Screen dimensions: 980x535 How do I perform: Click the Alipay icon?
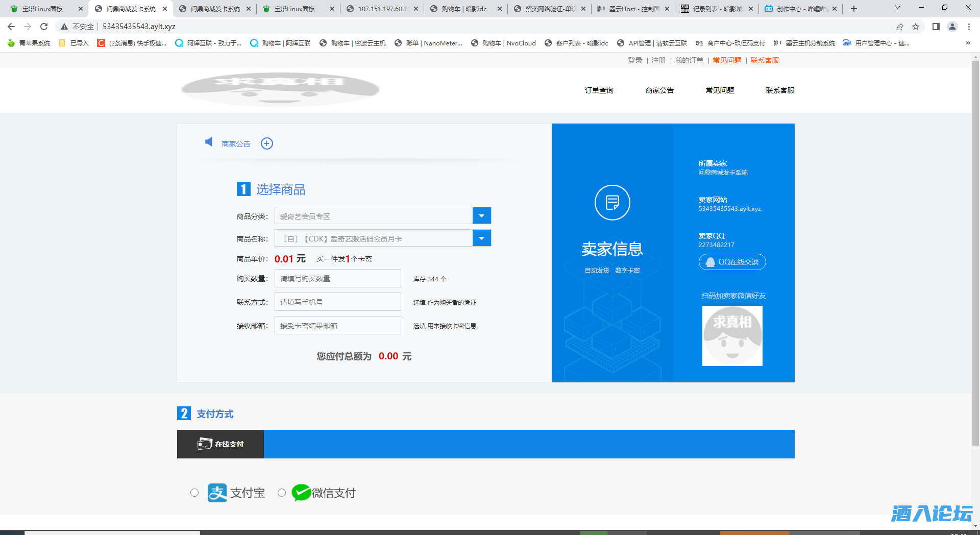pyautogui.click(x=216, y=493)
